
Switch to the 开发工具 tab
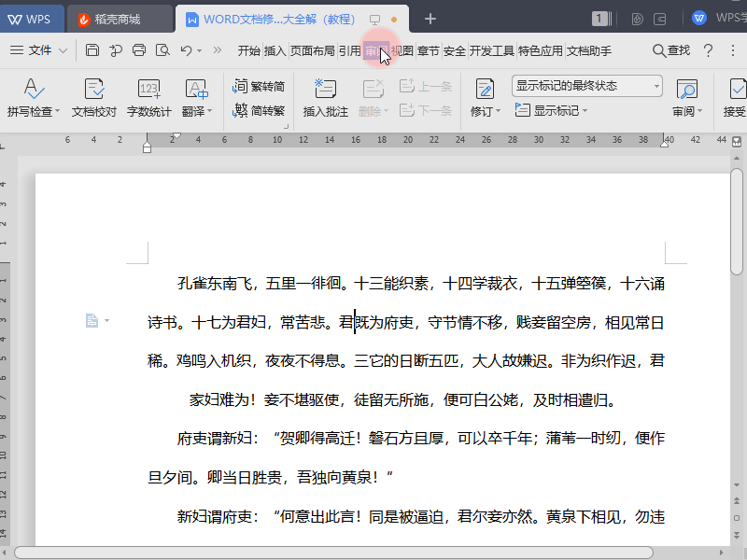[492, 50]
